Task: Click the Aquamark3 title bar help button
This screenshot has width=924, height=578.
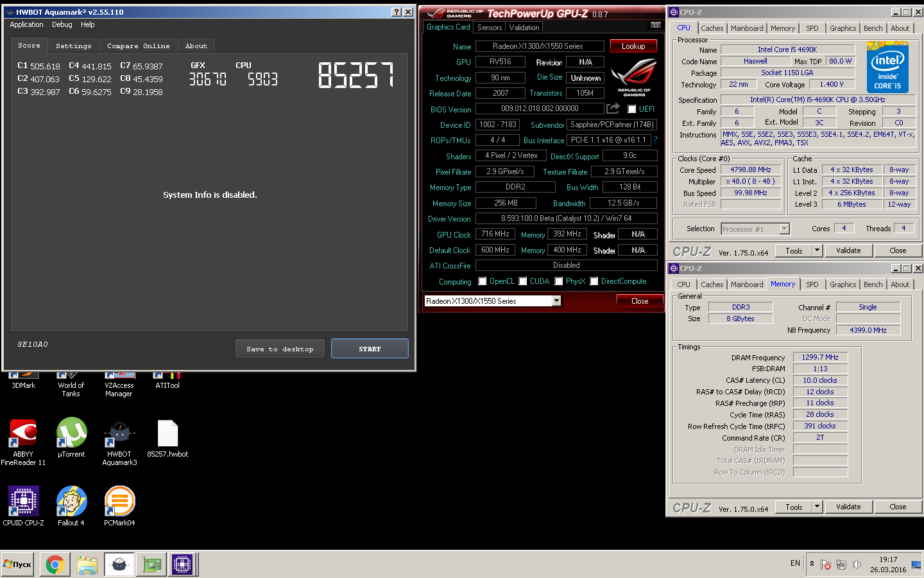Action: pyautogui.click(x=397, y=12)
